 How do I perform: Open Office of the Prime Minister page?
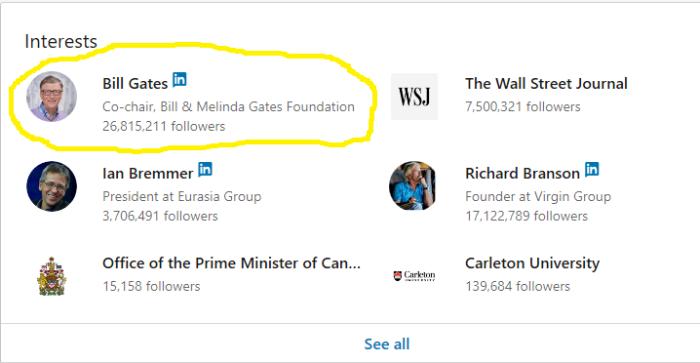click(231, 263)
